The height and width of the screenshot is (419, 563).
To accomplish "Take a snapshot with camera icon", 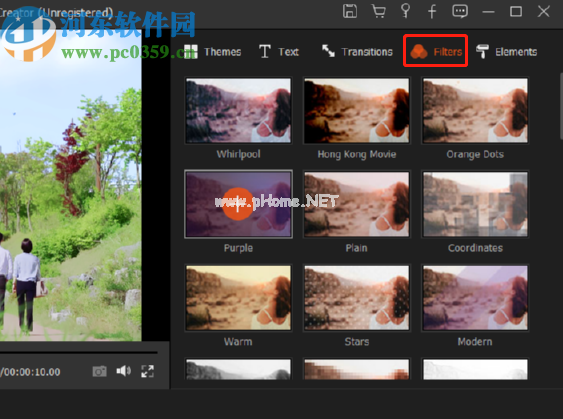I will (99, 371).
